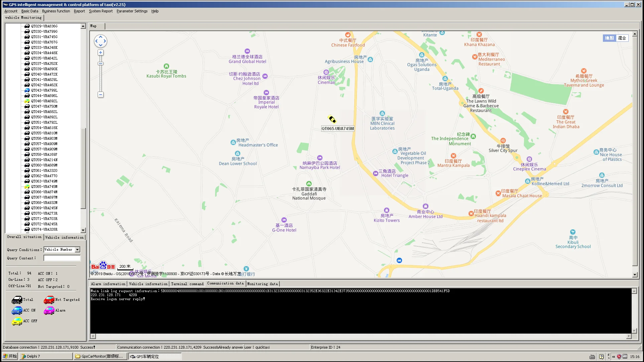
Task: Click the zoom in plus button on map
Action: (100, 53)
